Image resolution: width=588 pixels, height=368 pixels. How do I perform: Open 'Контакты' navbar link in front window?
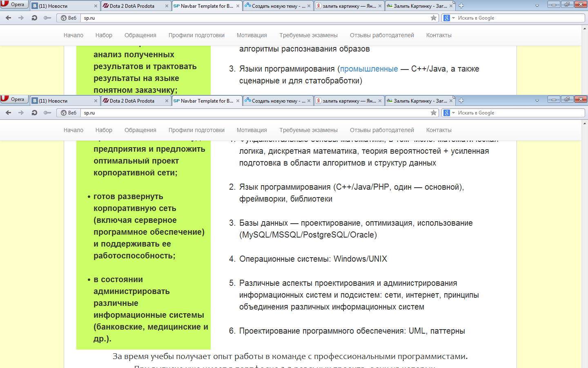(439, 130)
